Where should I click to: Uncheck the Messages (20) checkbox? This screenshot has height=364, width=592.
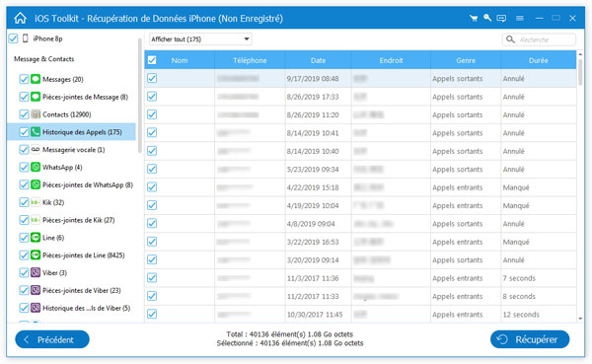(x=24, y=79)
